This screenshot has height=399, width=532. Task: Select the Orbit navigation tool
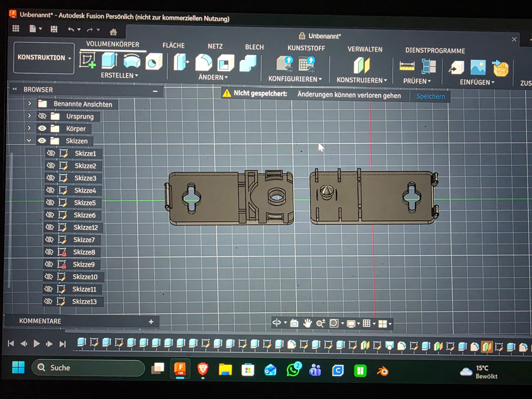click(277, 323)
